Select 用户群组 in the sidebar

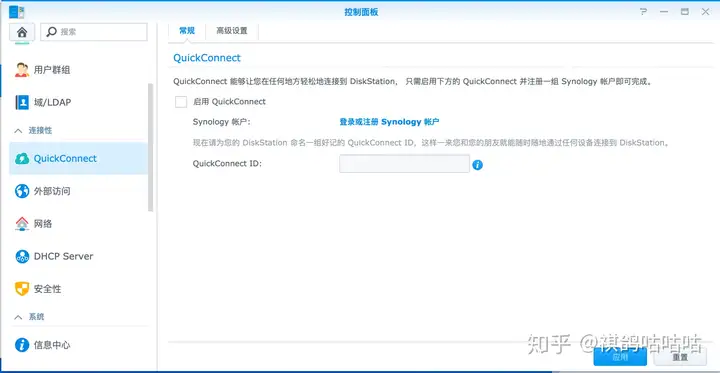[79, 70]
